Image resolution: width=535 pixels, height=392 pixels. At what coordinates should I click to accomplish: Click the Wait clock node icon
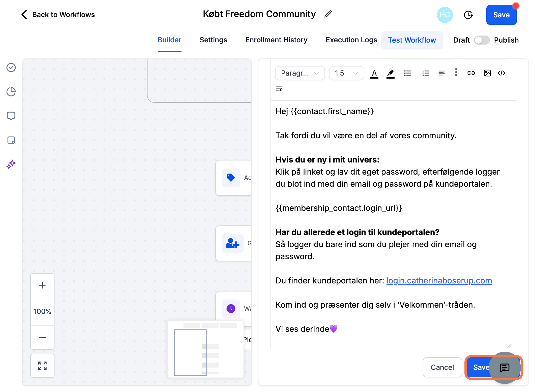[x=231, y=309]
